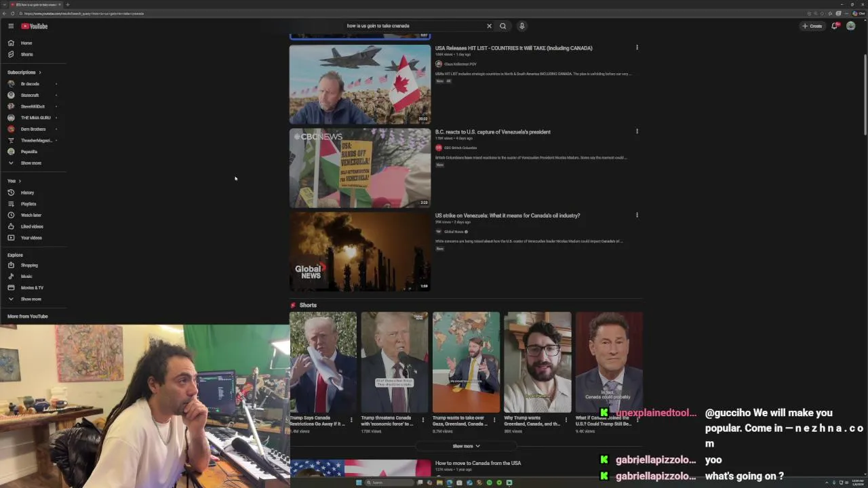
Task: Open the ThrasherMagazine subscription
Action: (33, 140)
